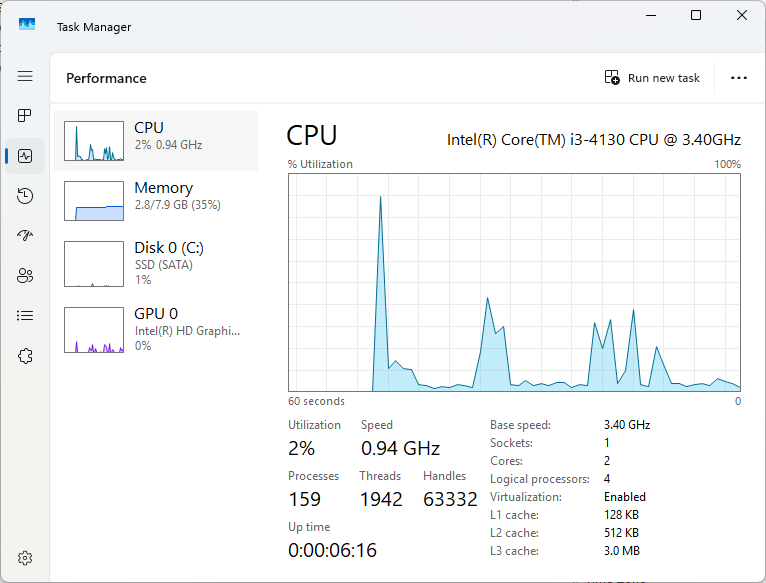
Task: Open the Services puzzle-piece icon
Action: click(x=25, y=356)
